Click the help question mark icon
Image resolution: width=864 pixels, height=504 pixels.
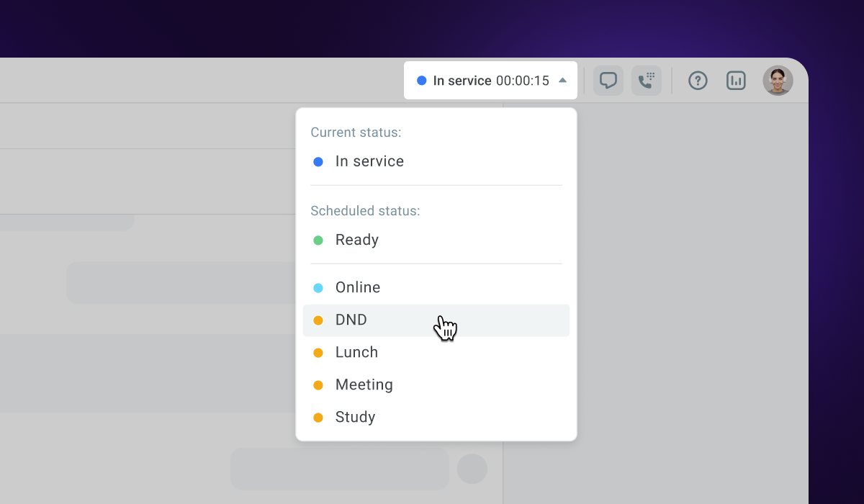click(698, 81)
